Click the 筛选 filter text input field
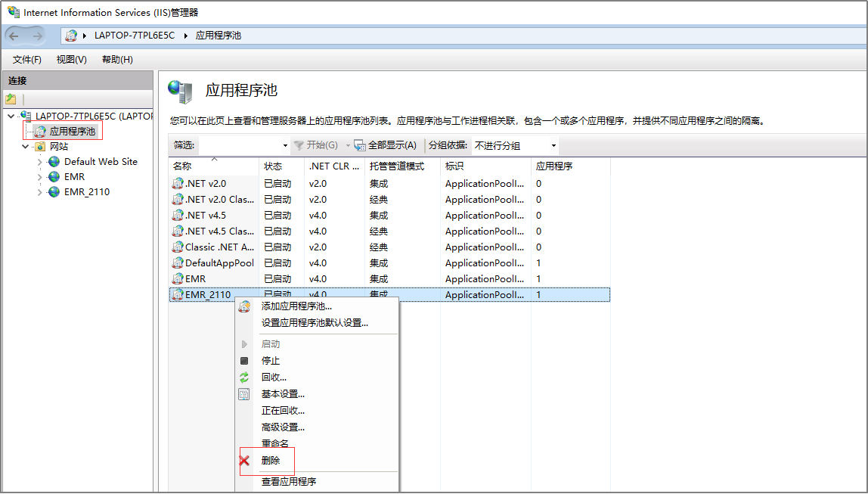This screenshot has width=868, height=494. tap(239, 146)
